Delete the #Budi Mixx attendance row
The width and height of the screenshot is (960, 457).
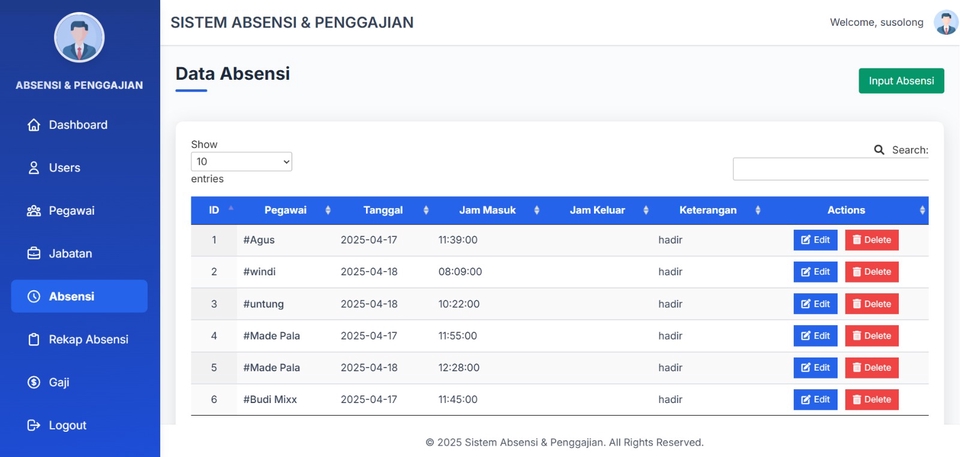point(871,400)
